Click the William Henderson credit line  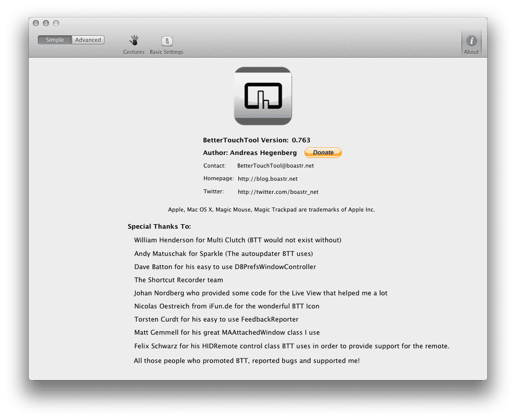tap(237, 240)
